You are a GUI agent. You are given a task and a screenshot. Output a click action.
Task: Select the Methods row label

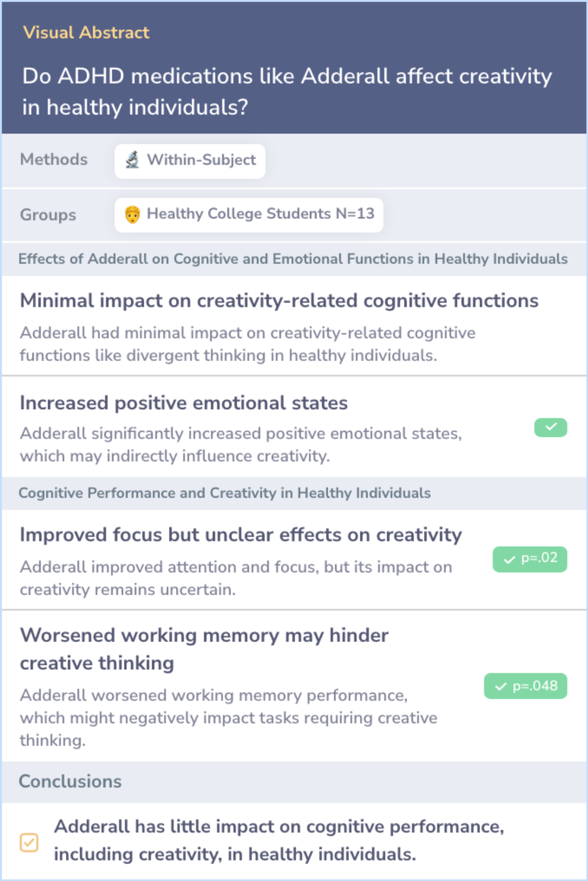click(x=54, y=160)
